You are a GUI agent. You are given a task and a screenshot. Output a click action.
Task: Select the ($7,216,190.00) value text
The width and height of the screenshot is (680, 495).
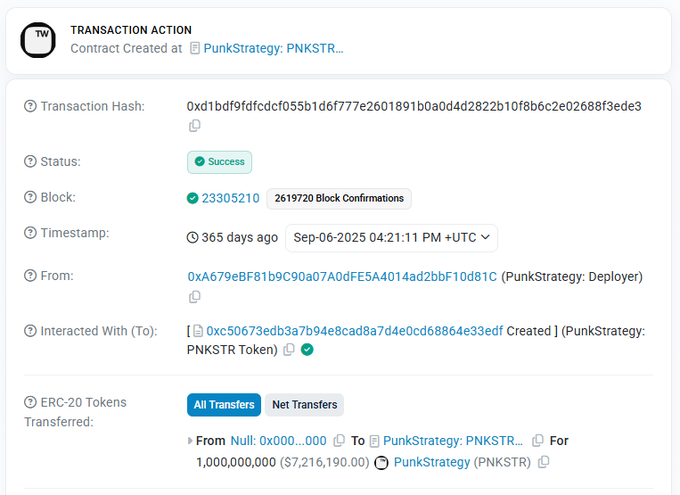click(324, 462)
